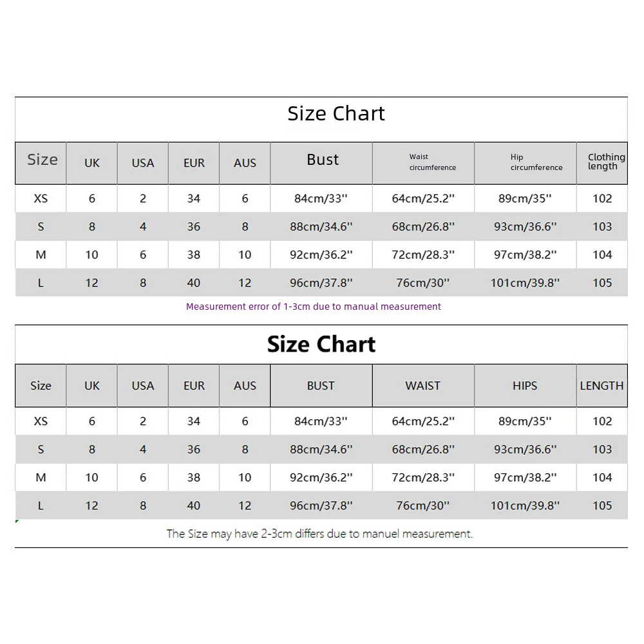Viewport: 644px width, 644px height.
Task: Click the manuel measurement disclaimer text
Action: tap(319, 534)
